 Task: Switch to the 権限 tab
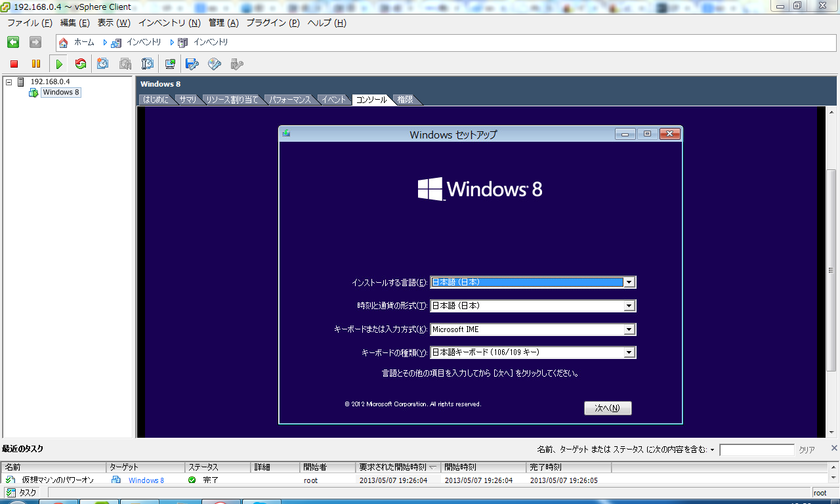[x=406, y=100]
